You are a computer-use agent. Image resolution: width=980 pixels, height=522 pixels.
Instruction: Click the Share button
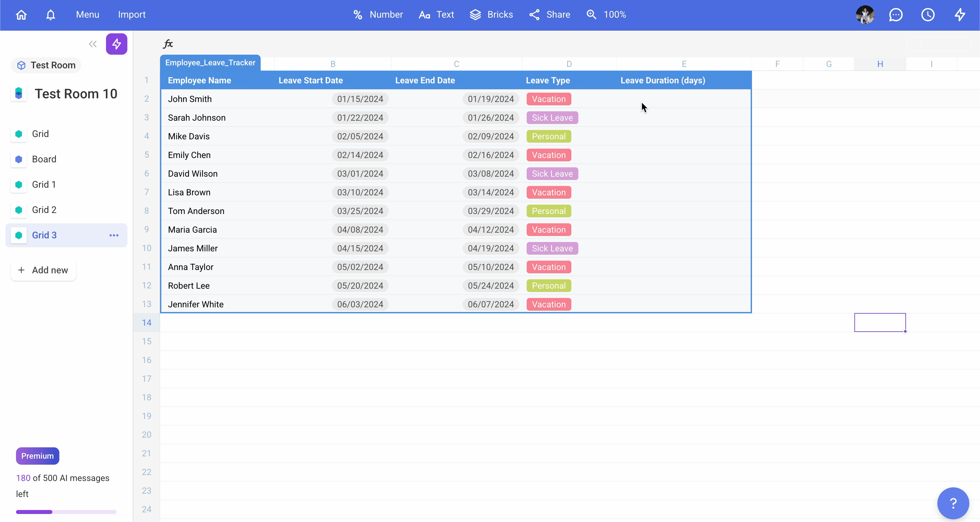pyautogui.click(x=550, y=15)
